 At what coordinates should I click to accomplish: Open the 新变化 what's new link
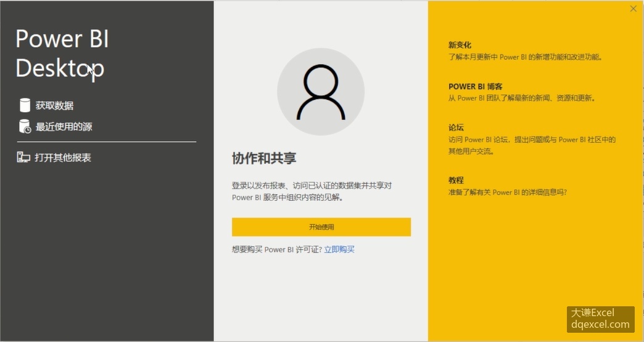pos(460,45)
